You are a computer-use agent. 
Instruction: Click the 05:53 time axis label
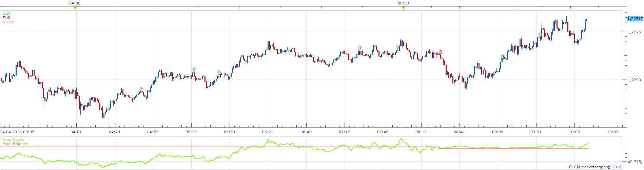click(x=230, y=132)
